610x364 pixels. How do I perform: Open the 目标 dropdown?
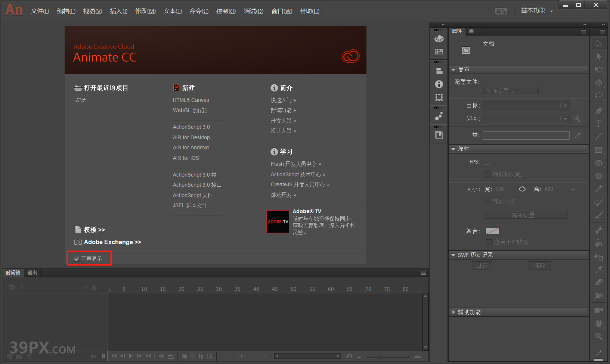point(526,105)
